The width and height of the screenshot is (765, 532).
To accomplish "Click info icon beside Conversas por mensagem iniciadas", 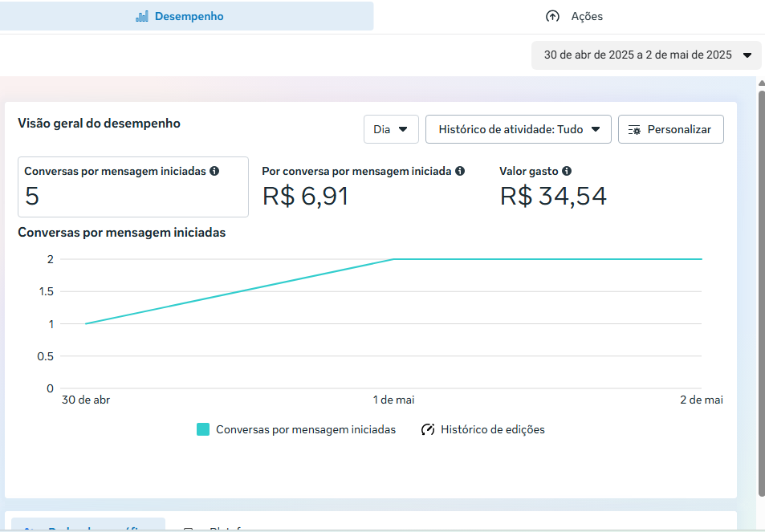I will pos(214,171).
